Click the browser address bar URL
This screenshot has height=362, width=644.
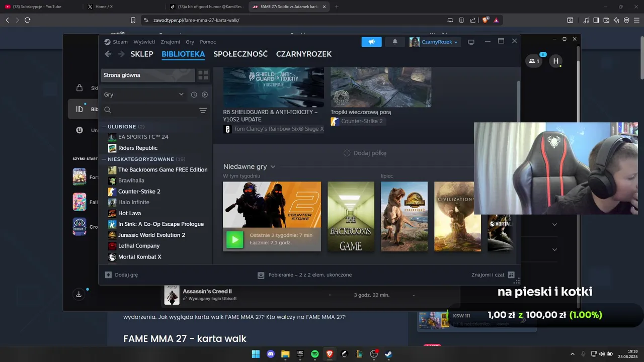click(x=196, y=20)
